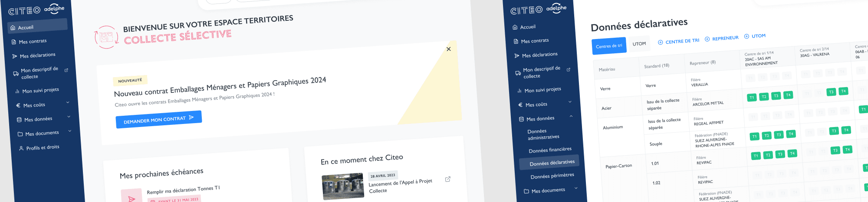Click the send icon beside Remplir ma déclaration
This screenshot has height=202, width=868.
click(132, 198)
